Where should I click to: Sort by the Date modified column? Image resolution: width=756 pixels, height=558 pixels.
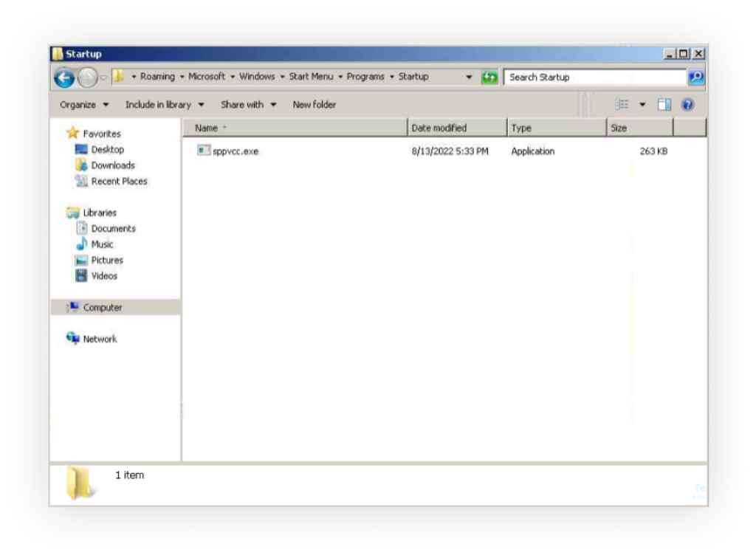tap(457, 128)
